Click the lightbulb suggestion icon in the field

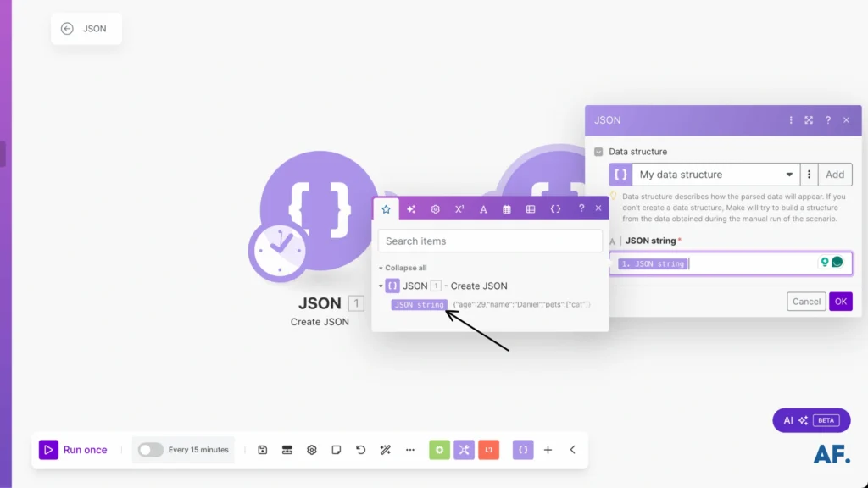point(825,262)
